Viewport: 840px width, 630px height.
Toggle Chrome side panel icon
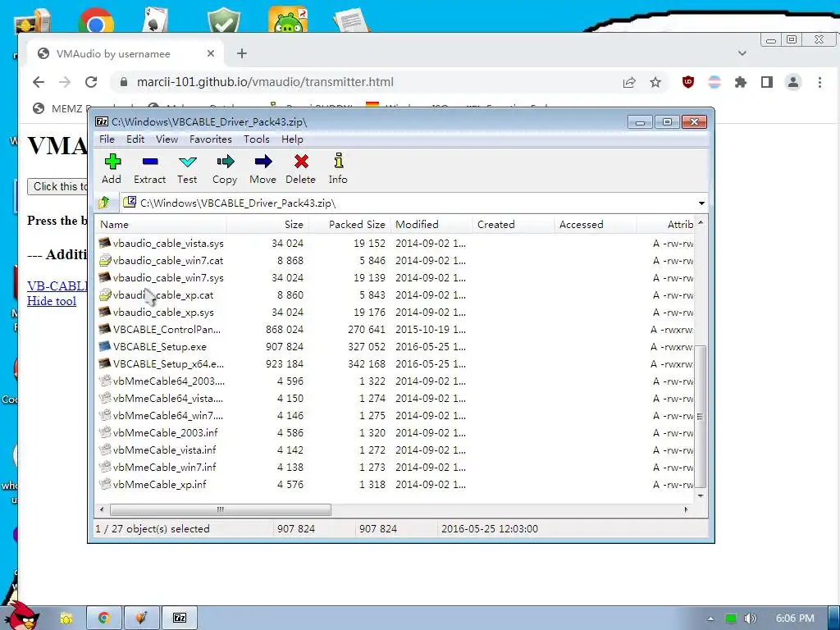pos(767,82)
